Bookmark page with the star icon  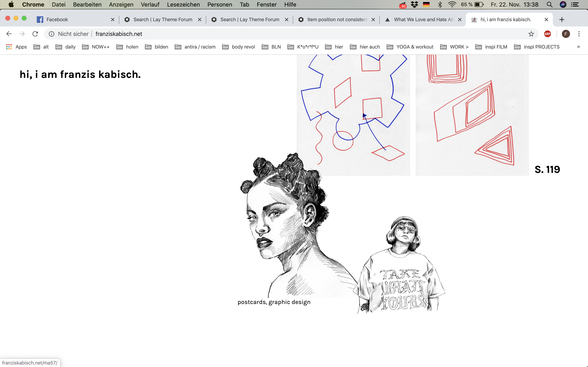tap(531, 34)
